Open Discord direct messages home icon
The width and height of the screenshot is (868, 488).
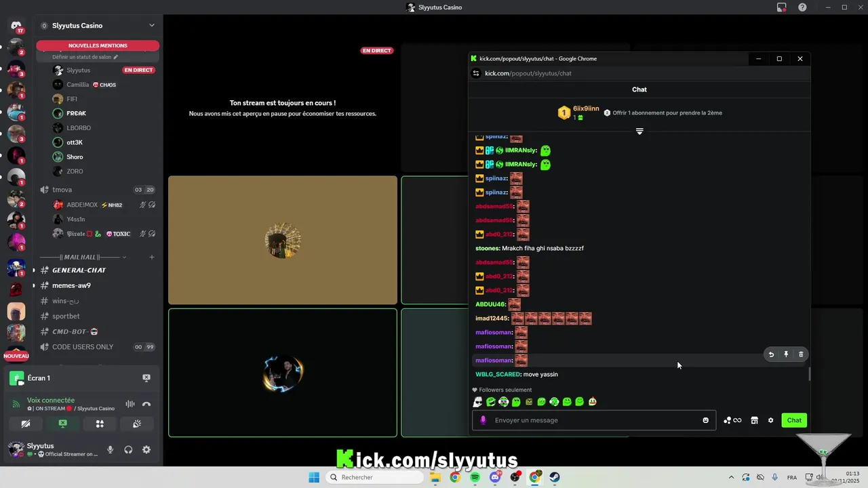tap(16, 27)
